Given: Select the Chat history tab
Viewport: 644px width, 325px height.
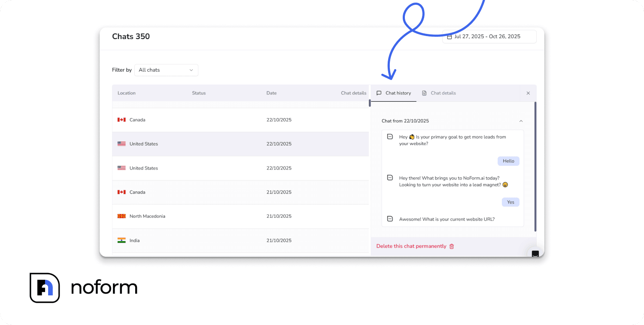Looking at the screenshot, I should 394,93.
